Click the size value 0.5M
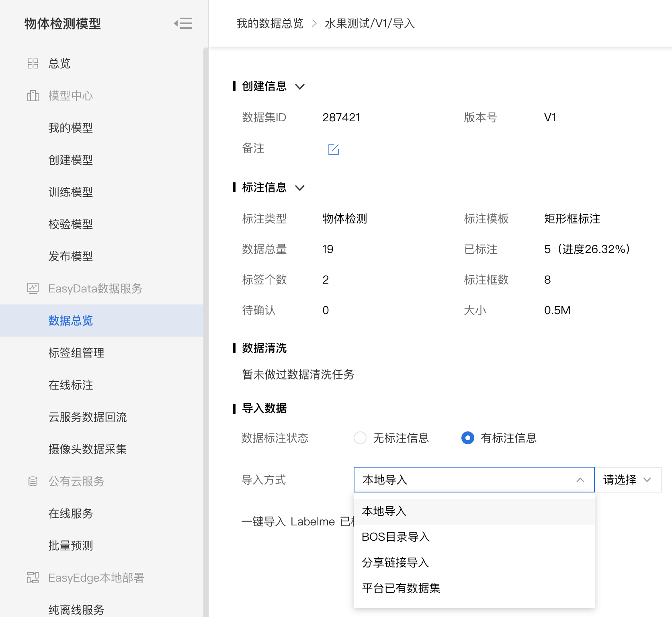672x617 pixels. pyautogui.click(x=557, y=310)
